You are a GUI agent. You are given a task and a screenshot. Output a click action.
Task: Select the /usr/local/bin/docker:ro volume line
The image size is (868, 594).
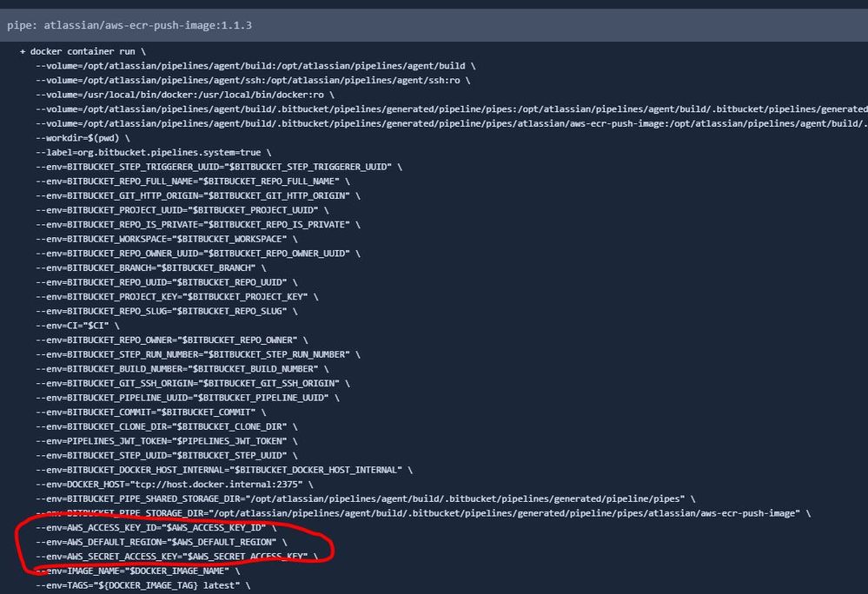[x=185, y=95]
